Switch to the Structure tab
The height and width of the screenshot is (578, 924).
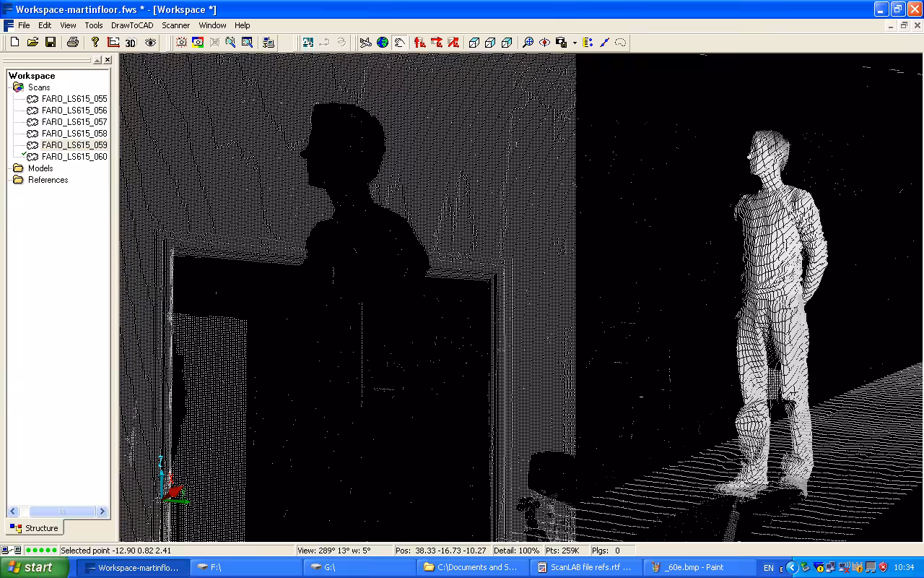(35, 528)
